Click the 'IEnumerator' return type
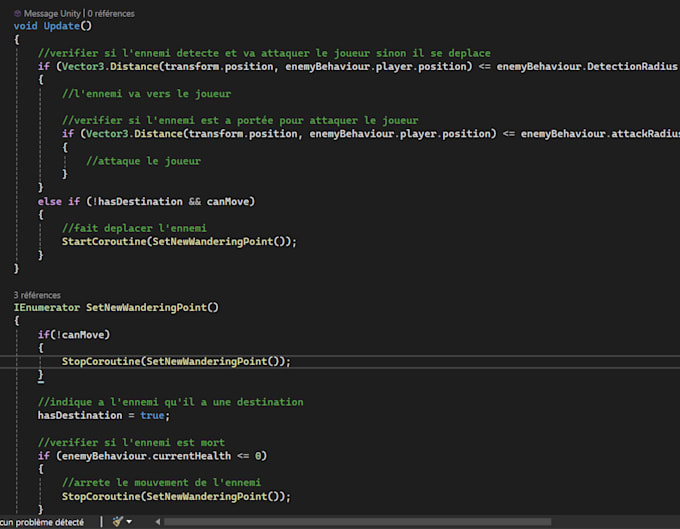 46,307
